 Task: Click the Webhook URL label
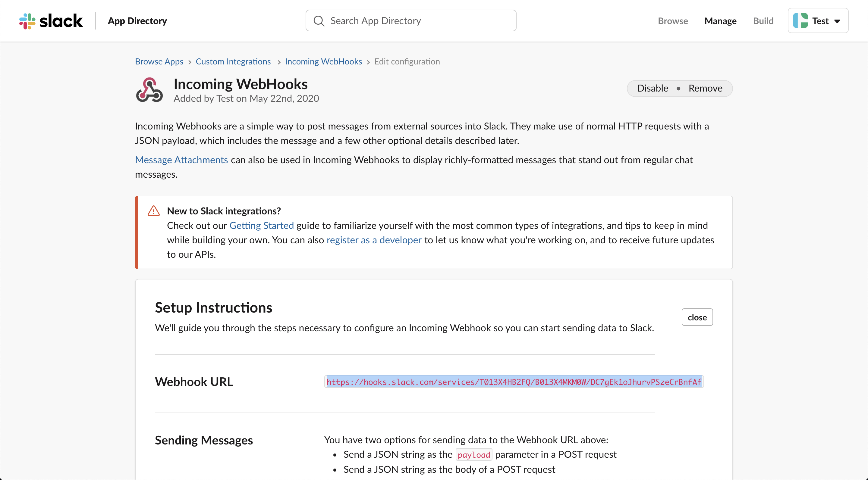(194, 382)
